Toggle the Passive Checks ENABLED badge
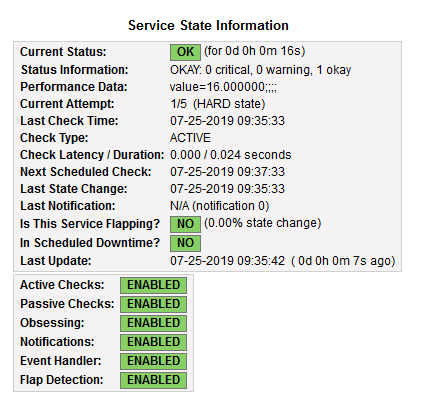Image resolution: width=428 pixels, height=406 pixels. [153, 304]
